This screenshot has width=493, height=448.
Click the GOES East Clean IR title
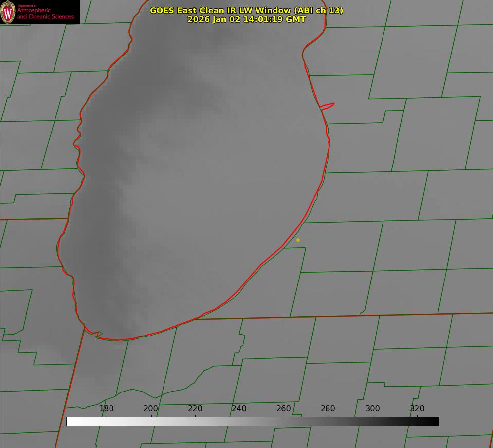click(x=246, y=10)
